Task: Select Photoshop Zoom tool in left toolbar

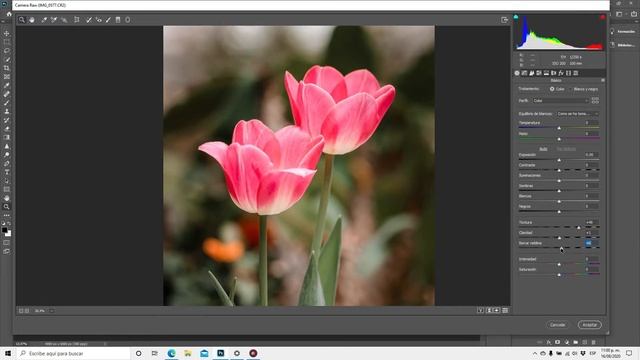Action: pos(7,207)
